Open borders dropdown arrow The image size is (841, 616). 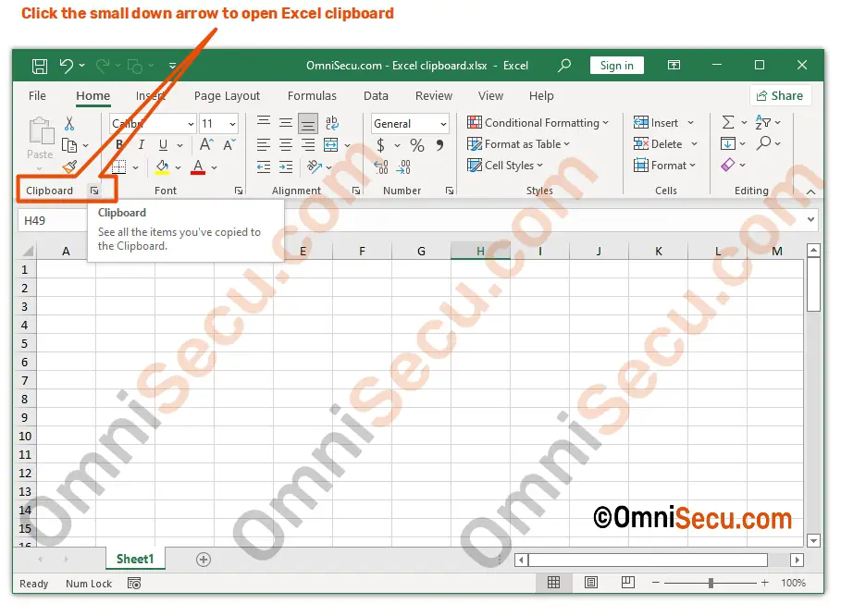coord(135,167)
